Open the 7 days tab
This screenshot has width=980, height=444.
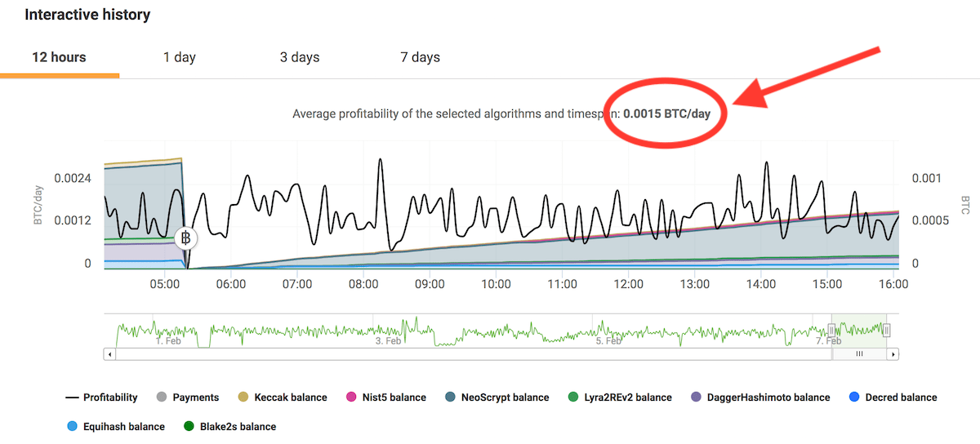pos(420,57)
